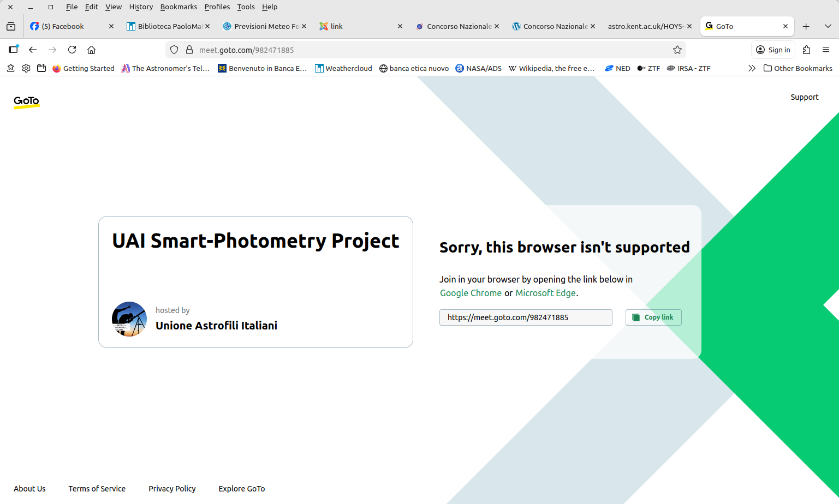Reload the current page
The height and width of the screenshot is (504, 839).
(x=72, y=50)
